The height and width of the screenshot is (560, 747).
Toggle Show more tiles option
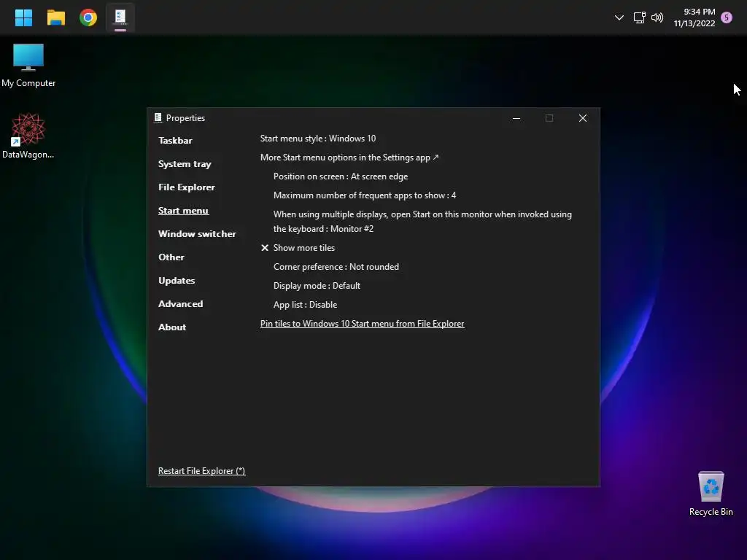[298, 248]
